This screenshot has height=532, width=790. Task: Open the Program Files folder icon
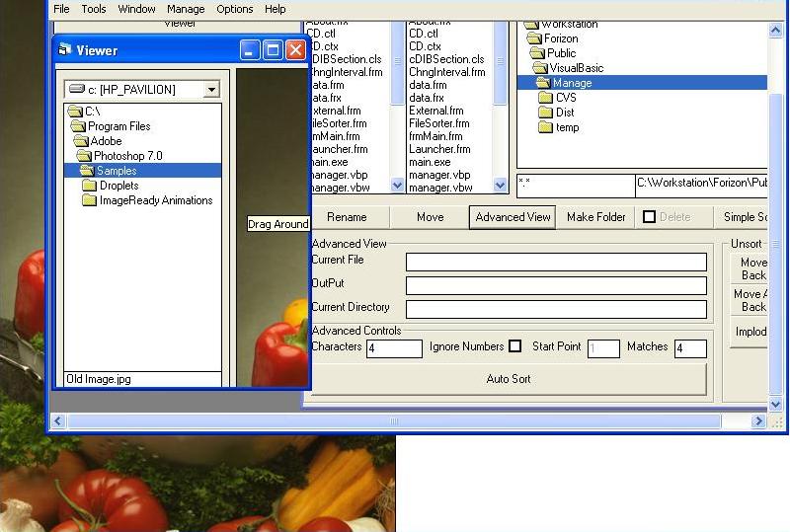[77, 126]
